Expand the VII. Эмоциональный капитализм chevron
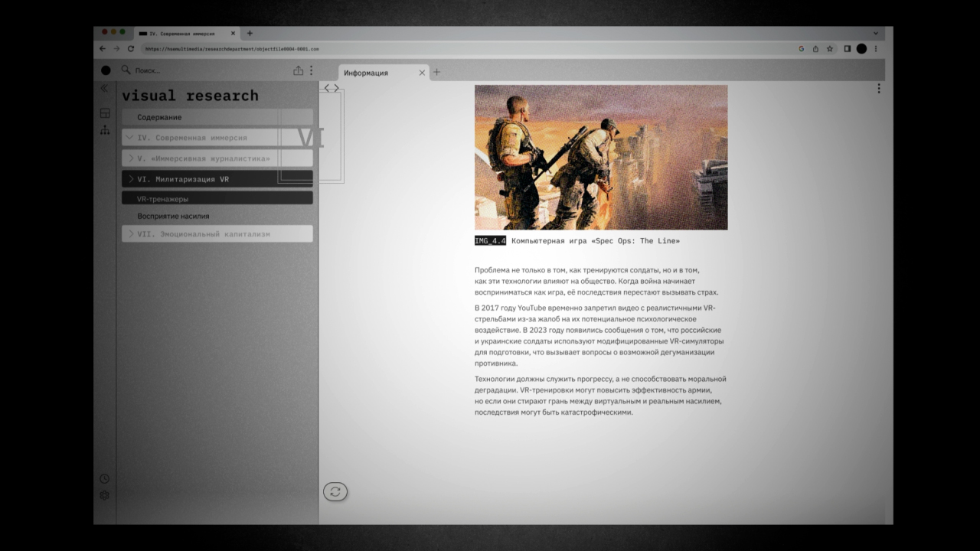 coord(131,234)
